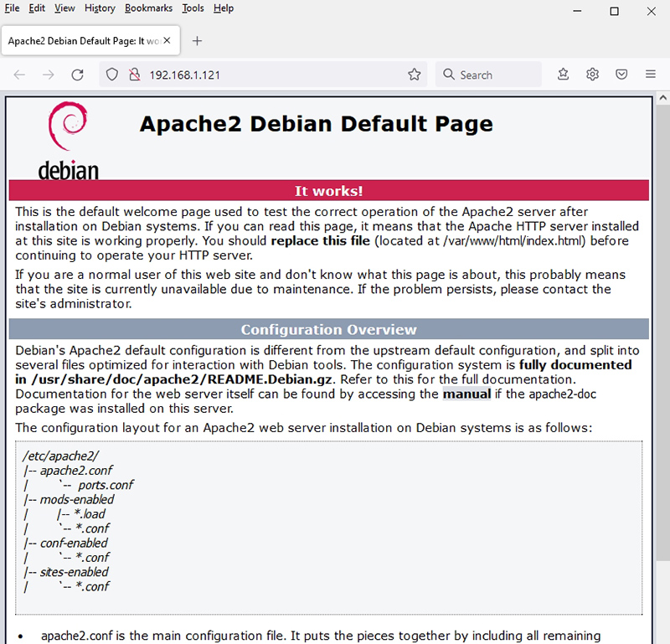The height and width of the screenshot is (644, 670).
Task: Select the Apache2 Debian Default Page tab
Action: (90, 40)
